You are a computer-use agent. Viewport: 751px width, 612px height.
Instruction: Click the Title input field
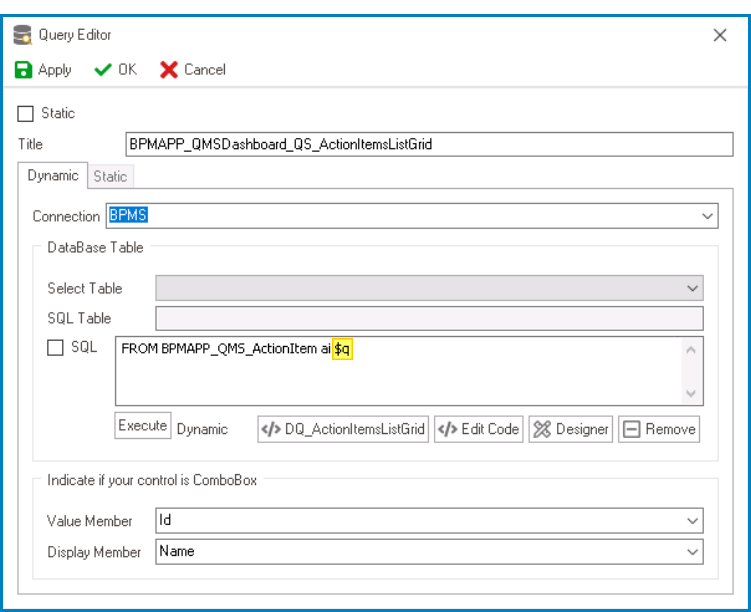[x=429, y=144]
